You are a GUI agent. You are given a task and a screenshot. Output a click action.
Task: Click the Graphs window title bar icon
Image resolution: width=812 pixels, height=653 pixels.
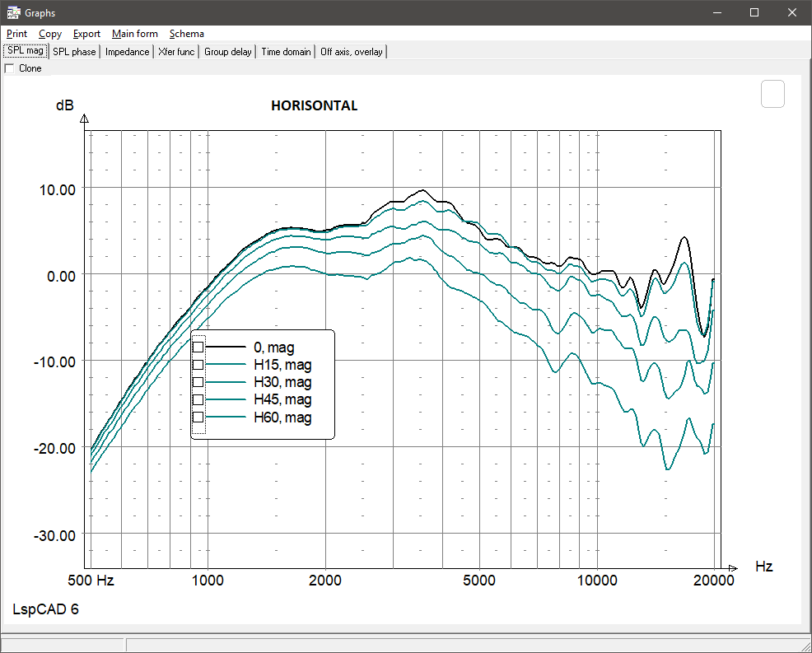point(13,12)
